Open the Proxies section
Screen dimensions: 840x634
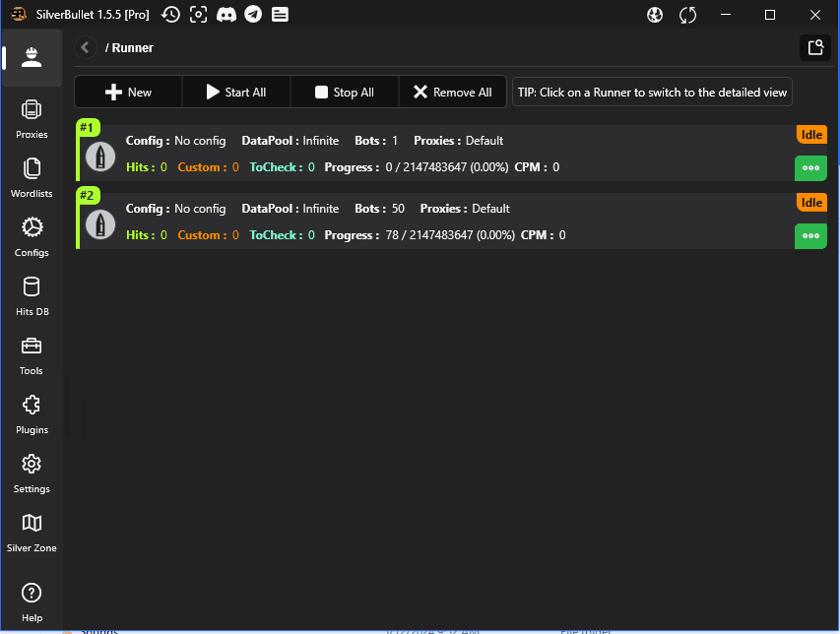pos(32,119)
